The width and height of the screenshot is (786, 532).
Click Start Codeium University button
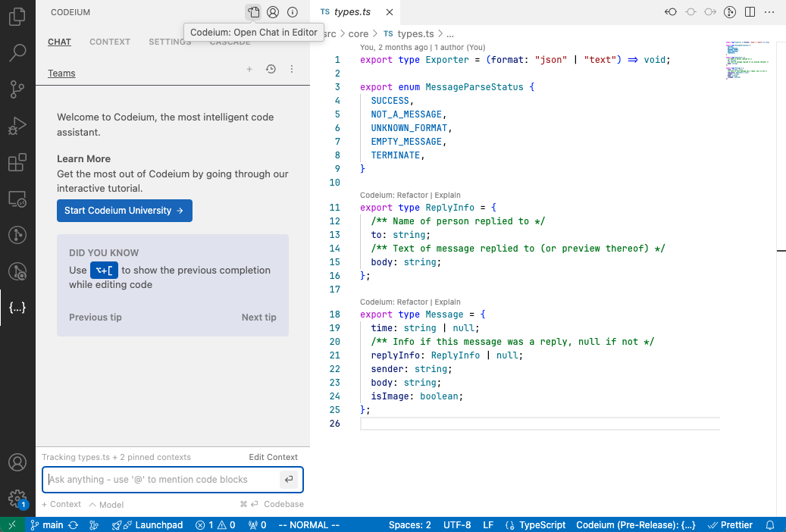(x=124, y=211)
